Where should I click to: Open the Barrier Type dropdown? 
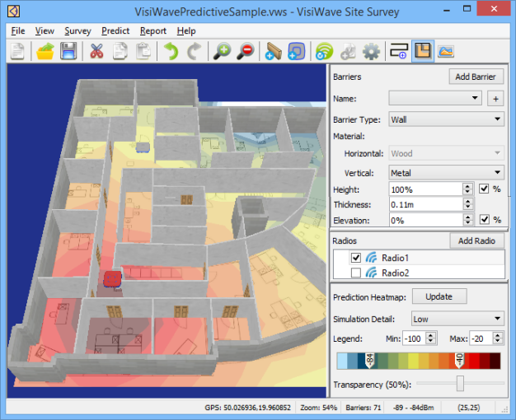446,119
